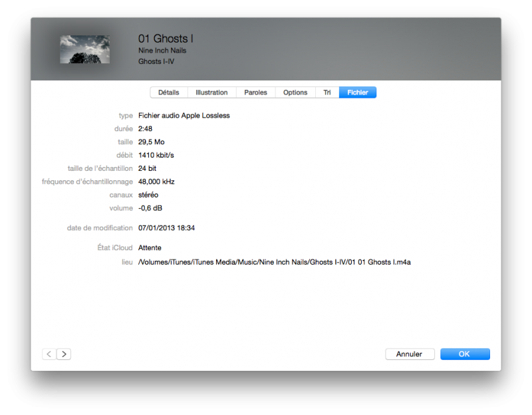This screenshot has width=532, height=415.
Task: Click the 'durée' field label
Action: coord(124,128)
